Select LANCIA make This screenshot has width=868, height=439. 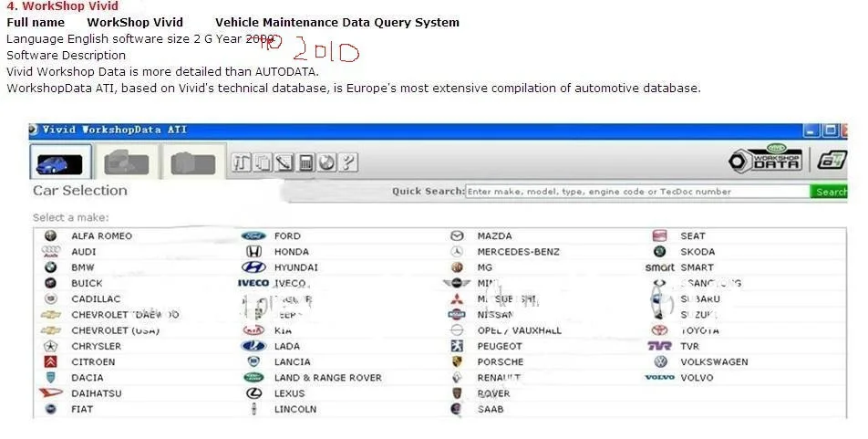pyautogui.click(x=293, y=362)
